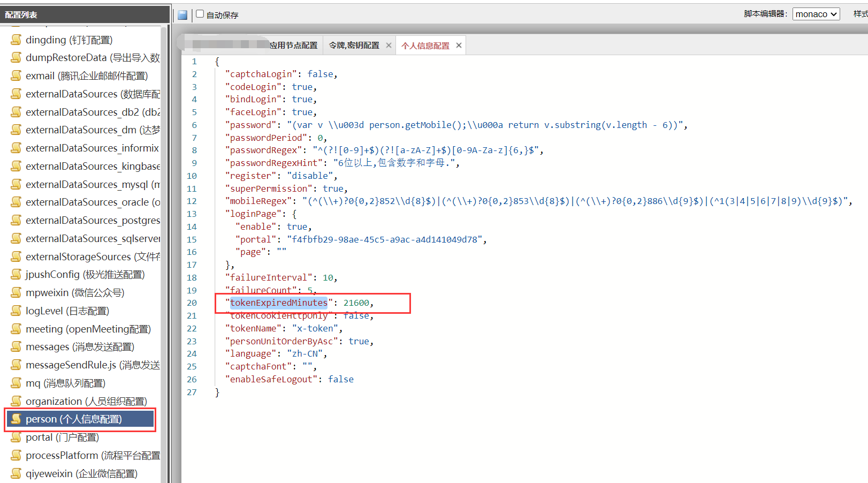Click the scroll icon beside messages
Image resolution: width=868 pixels, height=483 pixels.
(x=17, y=346)
